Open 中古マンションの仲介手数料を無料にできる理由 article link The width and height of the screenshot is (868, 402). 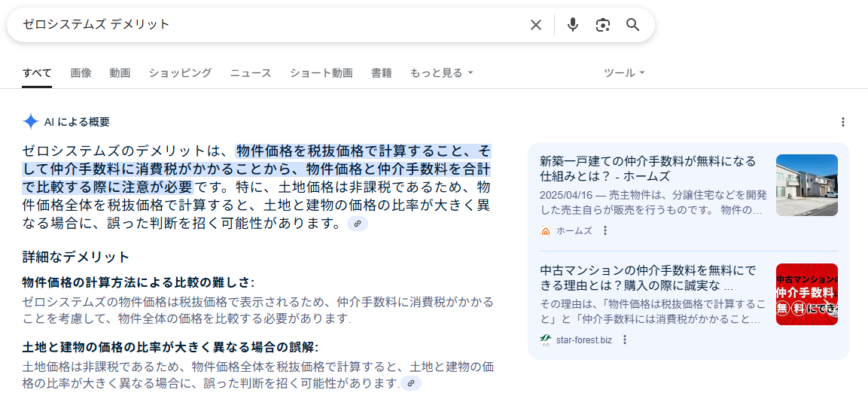[649, 278]
